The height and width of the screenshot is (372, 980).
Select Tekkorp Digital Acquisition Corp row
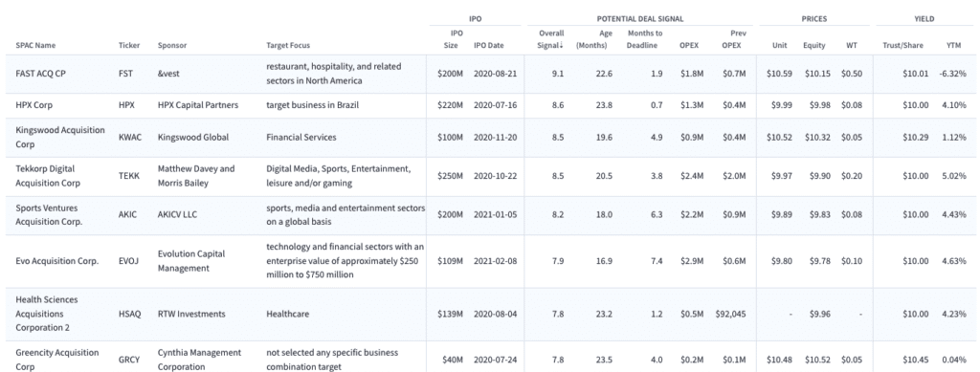[x=490, y=177]
